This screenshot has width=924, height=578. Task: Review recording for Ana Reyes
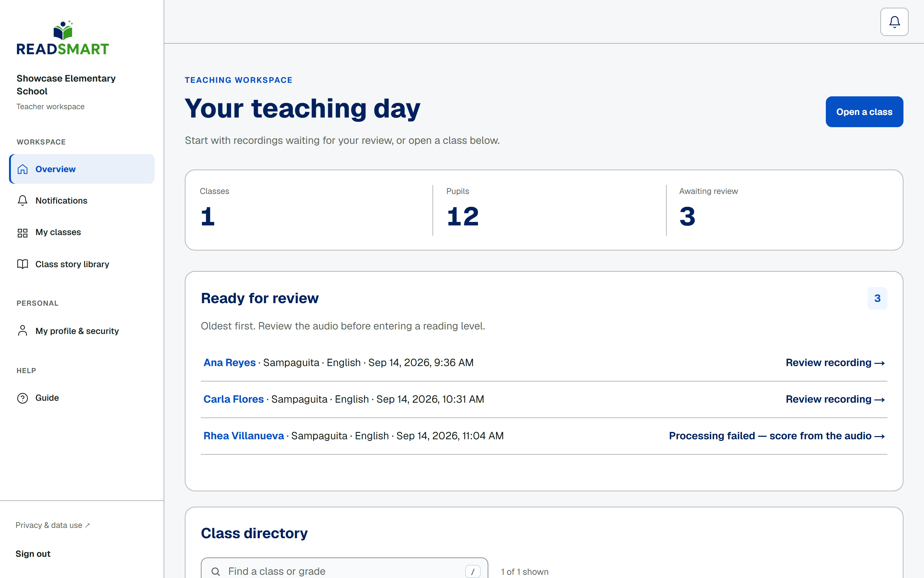tap(835, 363)
